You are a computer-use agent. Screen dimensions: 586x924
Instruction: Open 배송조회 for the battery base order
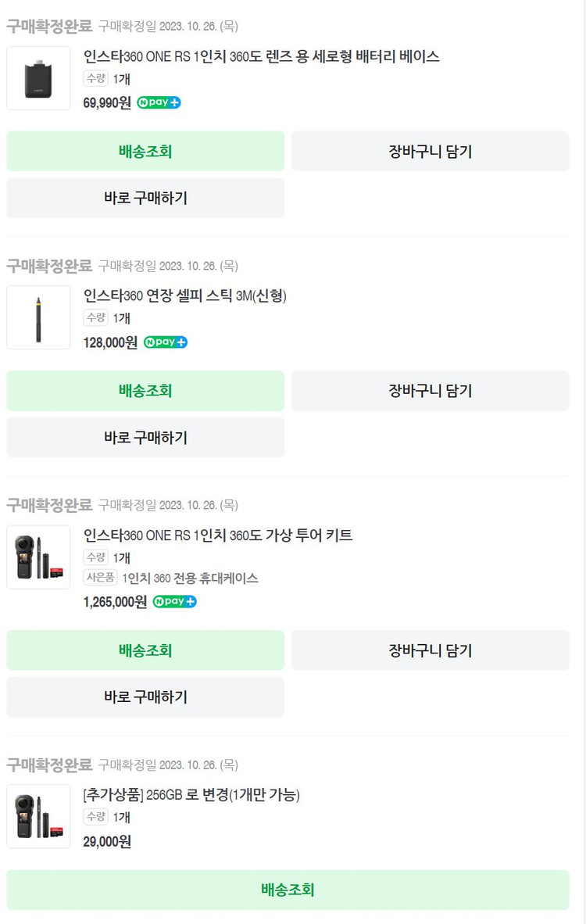pos(145,151)
